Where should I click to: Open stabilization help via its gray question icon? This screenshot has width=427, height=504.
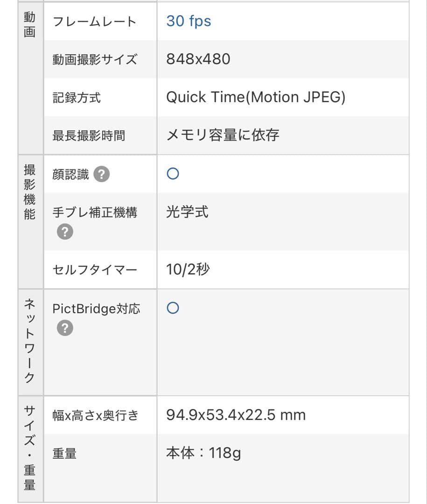pyautogui.click(x=64, y=231)
